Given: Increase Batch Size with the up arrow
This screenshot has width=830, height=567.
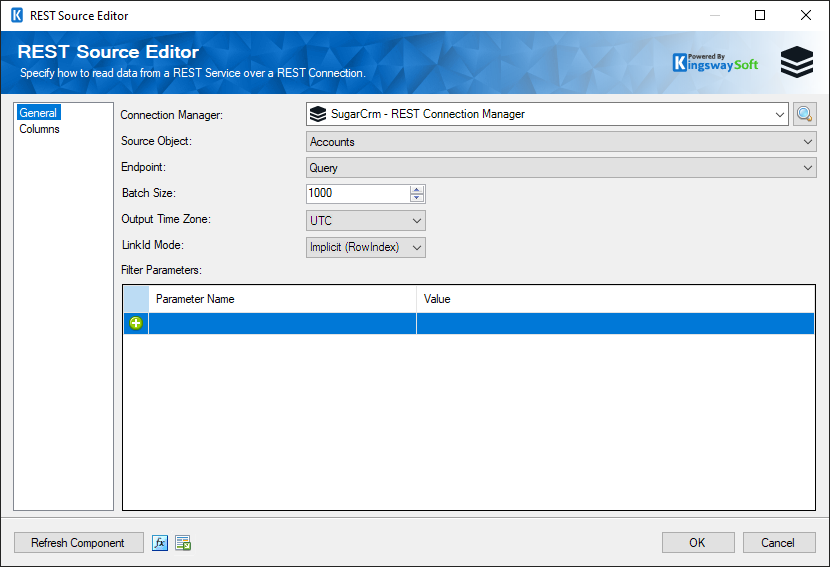Looking at the screenshot, I should point(417,190).
